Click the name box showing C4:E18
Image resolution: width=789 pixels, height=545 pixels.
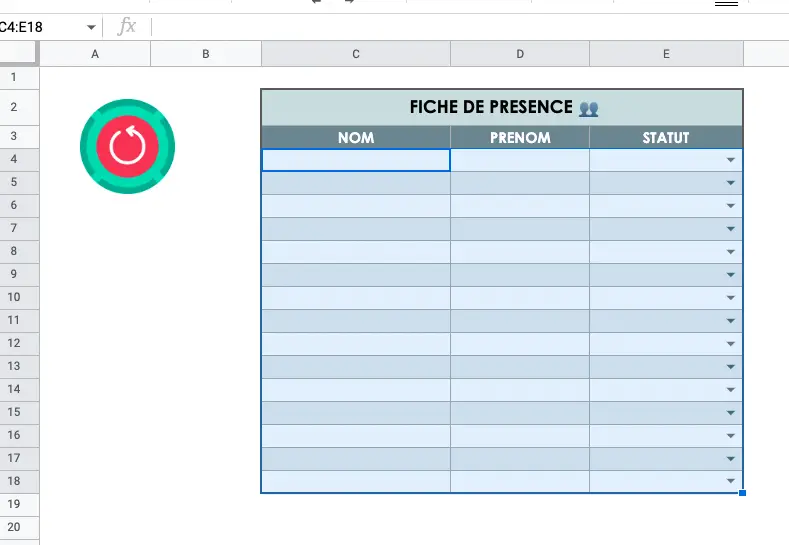43,27
